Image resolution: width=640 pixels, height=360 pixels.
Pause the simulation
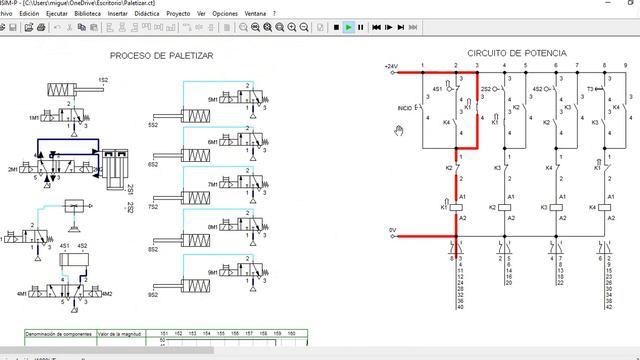pyautogui.click(x=361, y=27)
